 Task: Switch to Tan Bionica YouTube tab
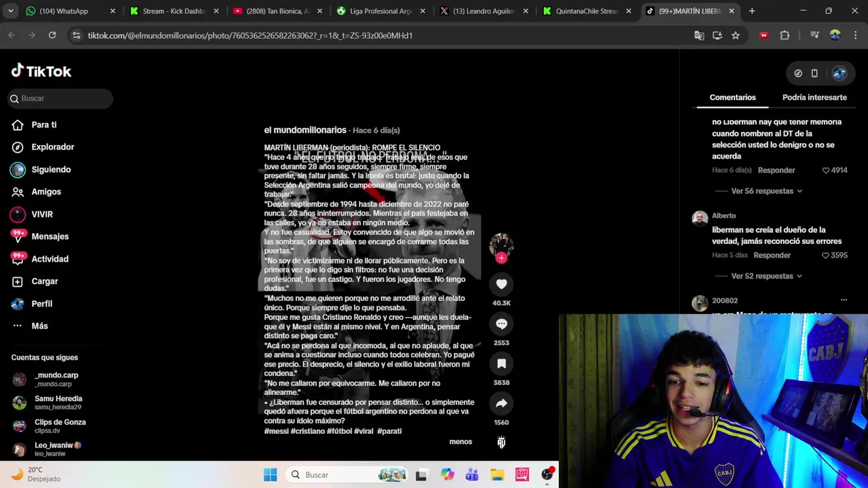click(277, 11)
